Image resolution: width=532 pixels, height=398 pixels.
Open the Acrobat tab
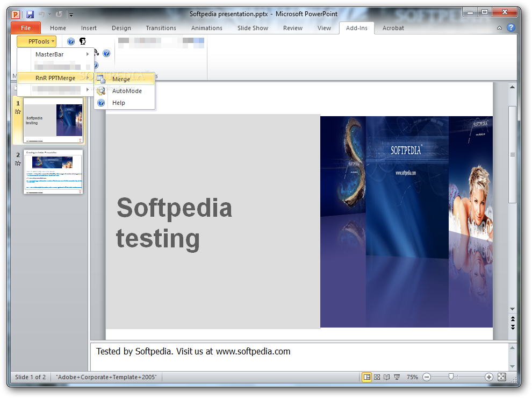click(393, 28)
